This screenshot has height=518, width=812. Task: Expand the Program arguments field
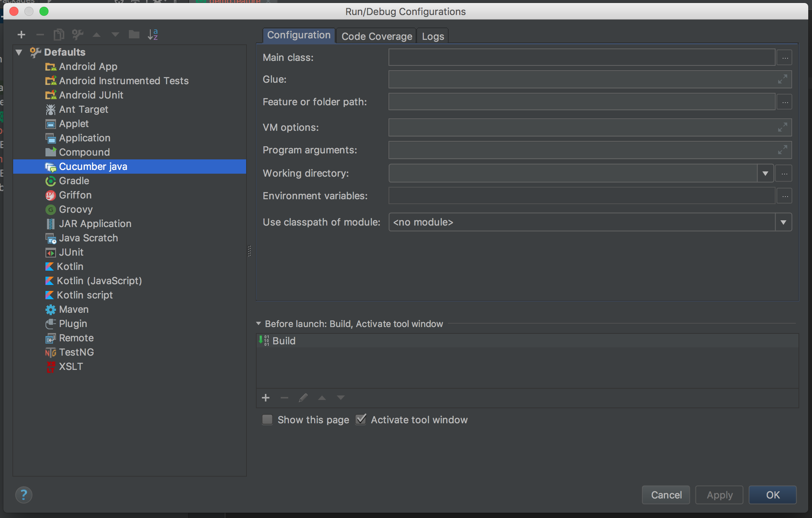click(x=782, y=150)
